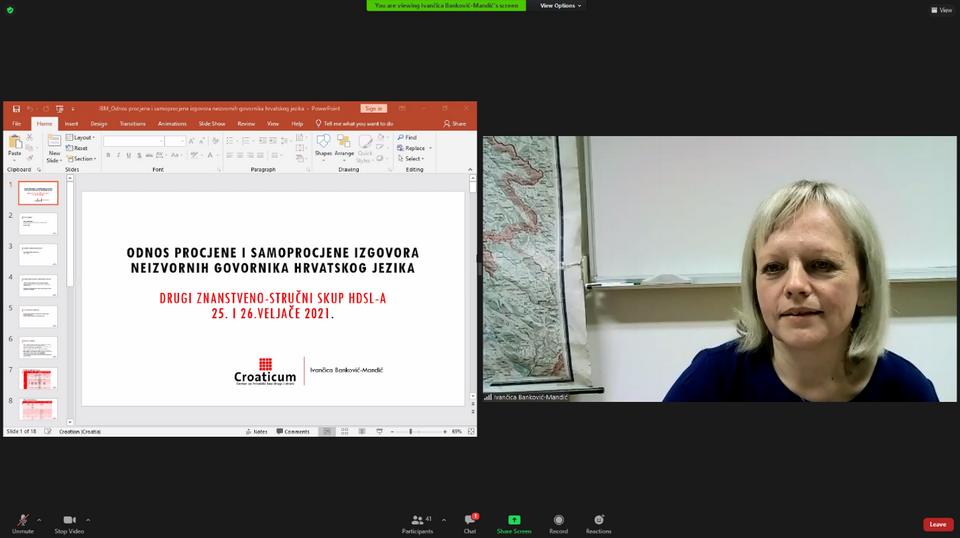Open the Arrange menu icon
This screenshot has height=538, width=960.
(344, 142)
